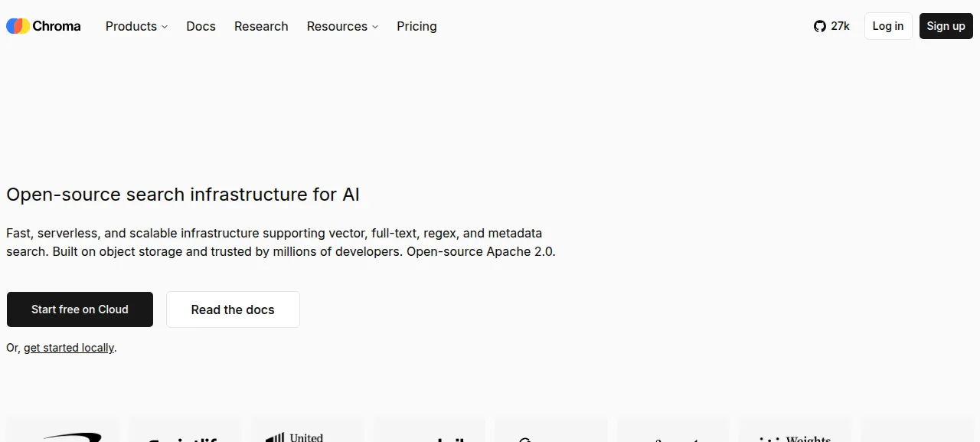The image size is (980, 442).
Task: Click the swoosh logo card at bottom left
Action: click(x=63, y=430)
